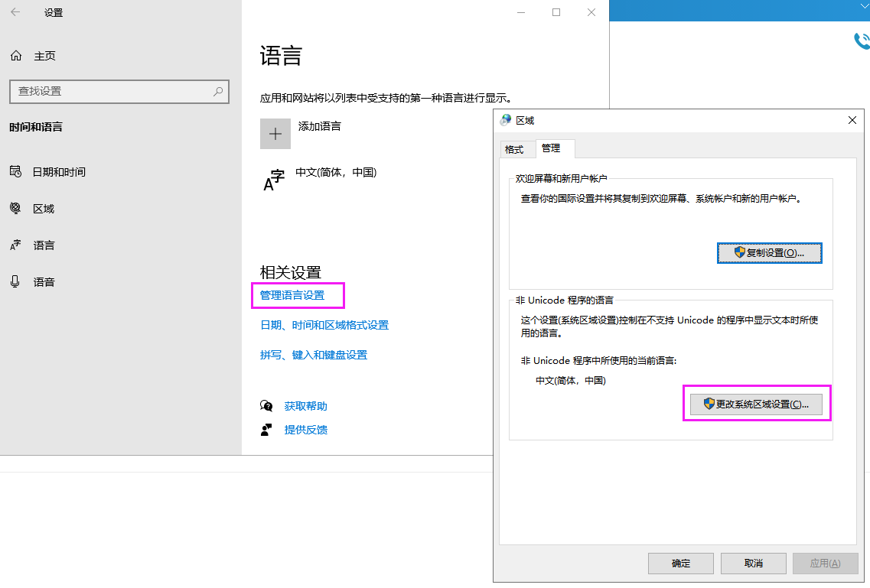Click the search magnifier in 查找设置 box
Viewport: 870px width, 588px height.
[218, 91]
